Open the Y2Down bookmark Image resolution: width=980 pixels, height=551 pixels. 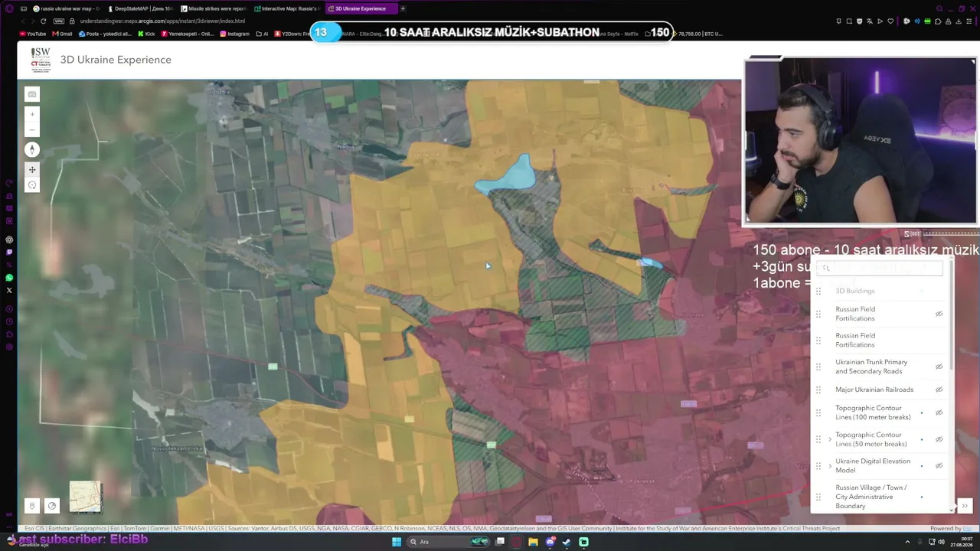(x=292, y=34)
